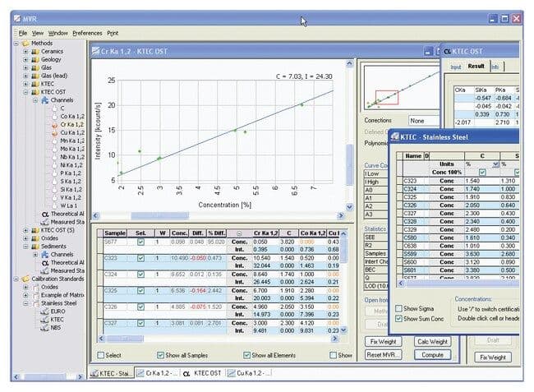534x392 pixels.
Task: Click the EURO standard icon
Action: 44,311
